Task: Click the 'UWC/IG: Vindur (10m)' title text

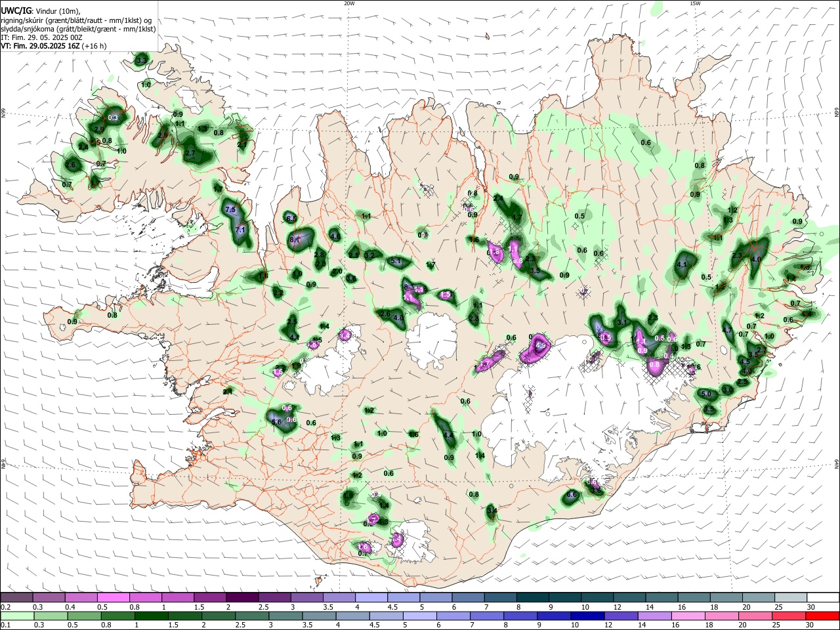Action: (40, 11)
